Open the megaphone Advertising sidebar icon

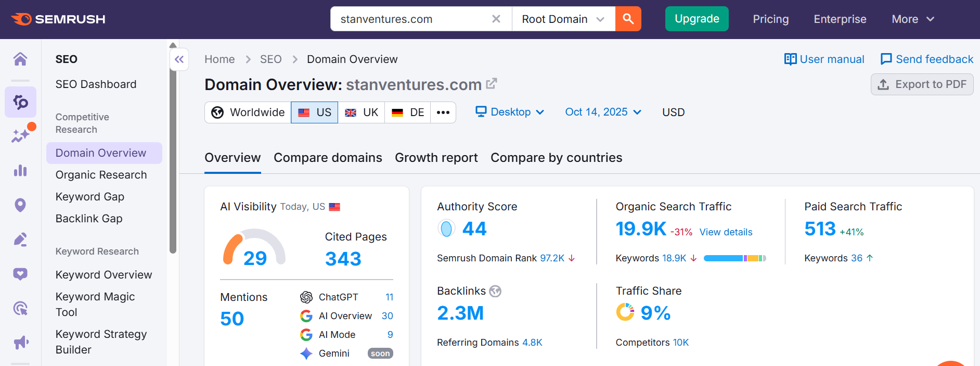[20, 342]
